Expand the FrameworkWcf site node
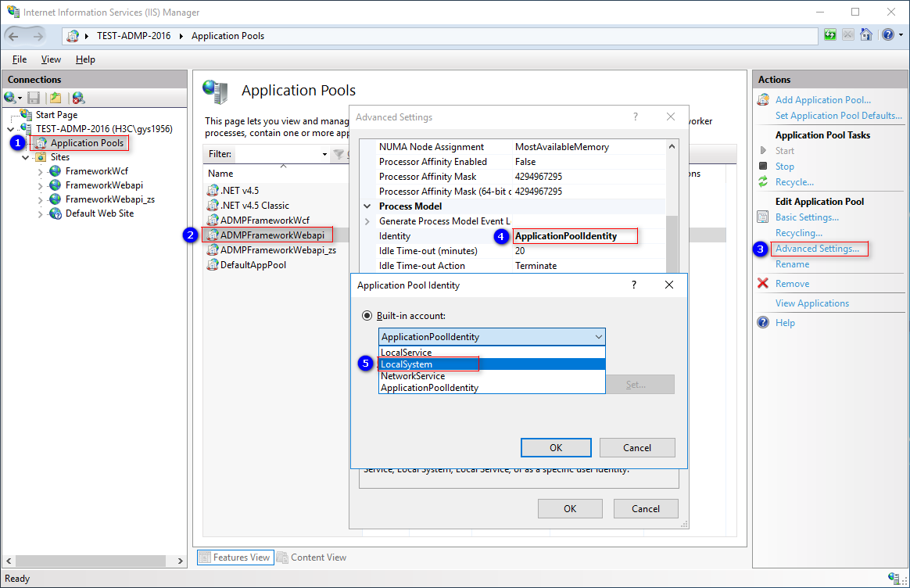 (x=40, y=170)
